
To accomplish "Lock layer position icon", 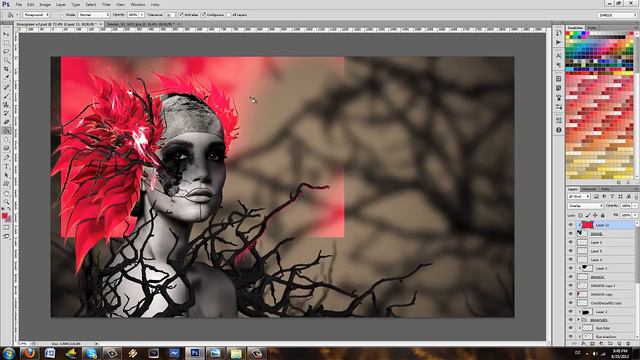I will coord(595,215).
